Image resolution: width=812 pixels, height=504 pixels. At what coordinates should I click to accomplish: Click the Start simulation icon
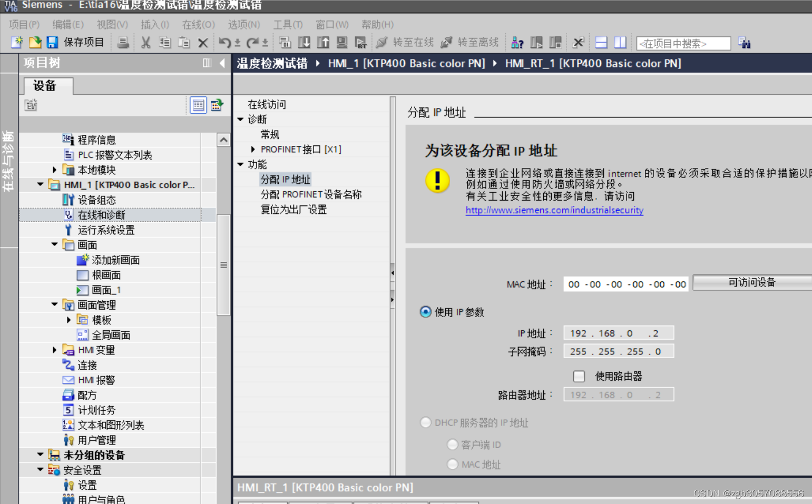(342, 43)
